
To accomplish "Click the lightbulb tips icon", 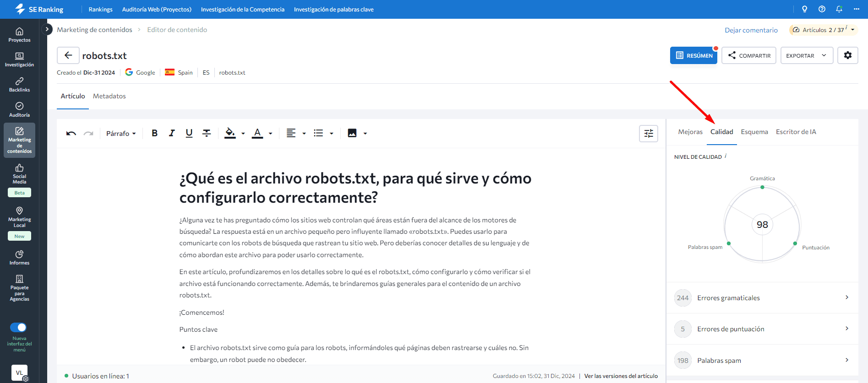I will tap(804, 9).
